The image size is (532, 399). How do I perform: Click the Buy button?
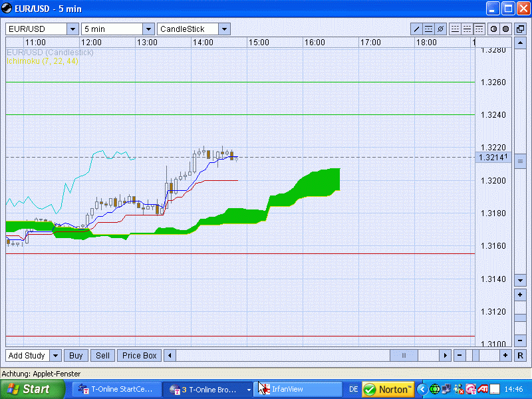[76, 356]
